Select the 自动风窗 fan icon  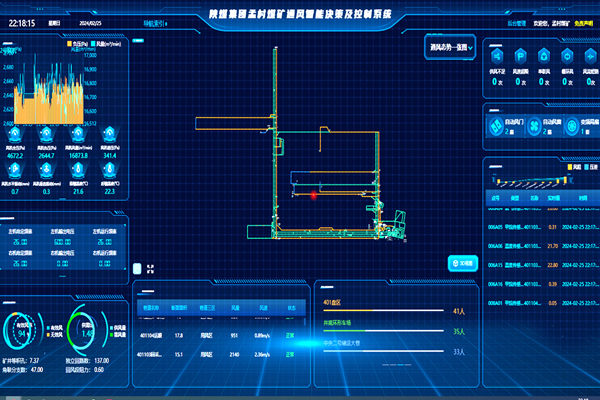[x=535, y=125]
